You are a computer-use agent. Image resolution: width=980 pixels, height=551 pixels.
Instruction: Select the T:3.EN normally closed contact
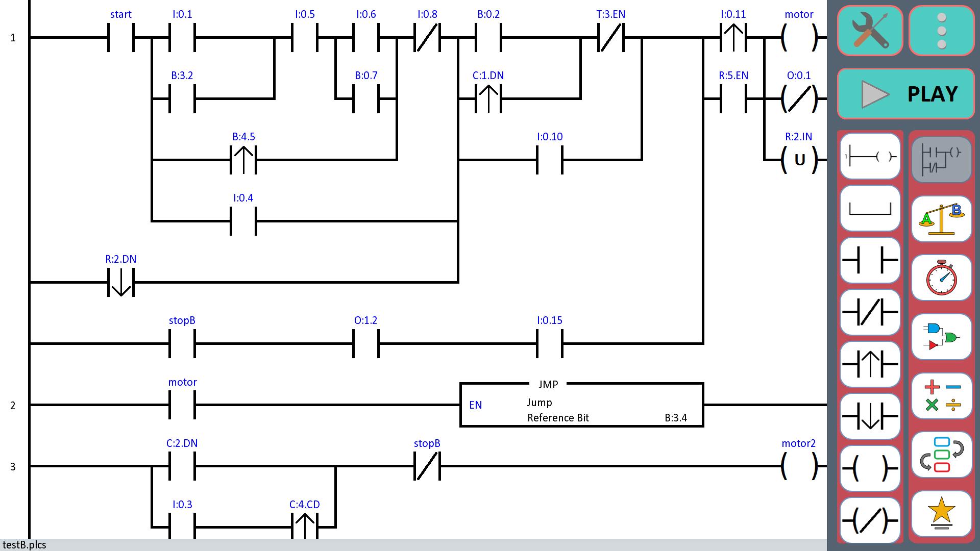coord(611,38)
